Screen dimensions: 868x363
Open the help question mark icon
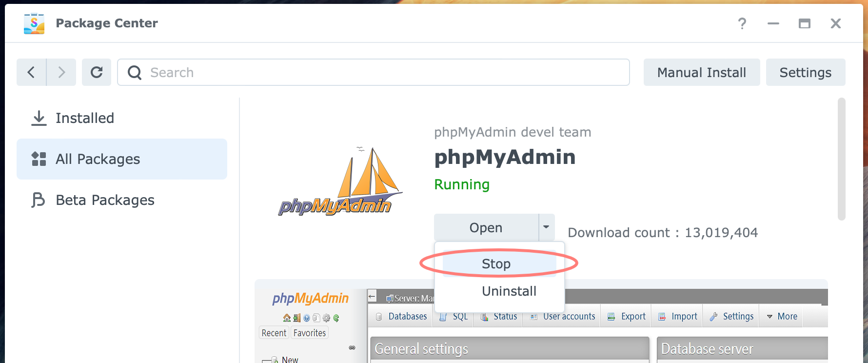pyautogui.click(x=742, y=23)
